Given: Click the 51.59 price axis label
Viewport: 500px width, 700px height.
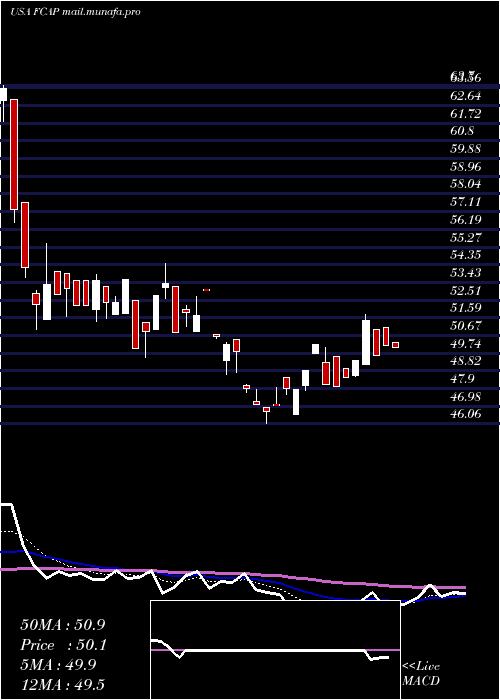Looking at the screenshot, I should point(465,308).
